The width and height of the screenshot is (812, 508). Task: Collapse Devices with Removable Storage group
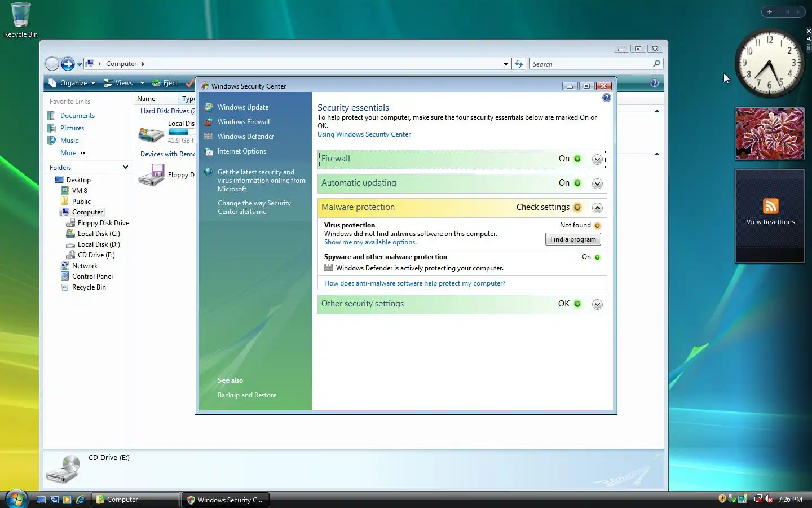coord(657,154)
